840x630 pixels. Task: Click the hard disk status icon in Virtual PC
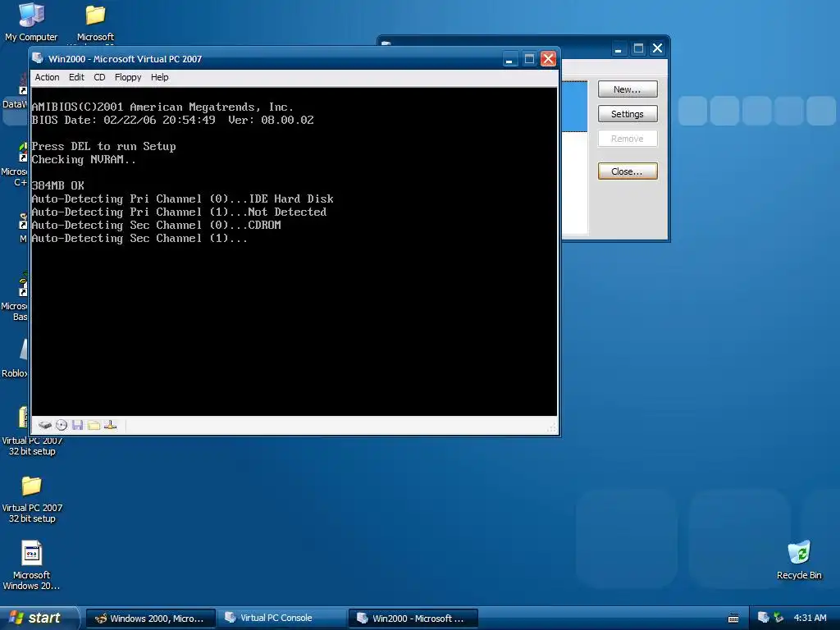[x=45, y=426]
